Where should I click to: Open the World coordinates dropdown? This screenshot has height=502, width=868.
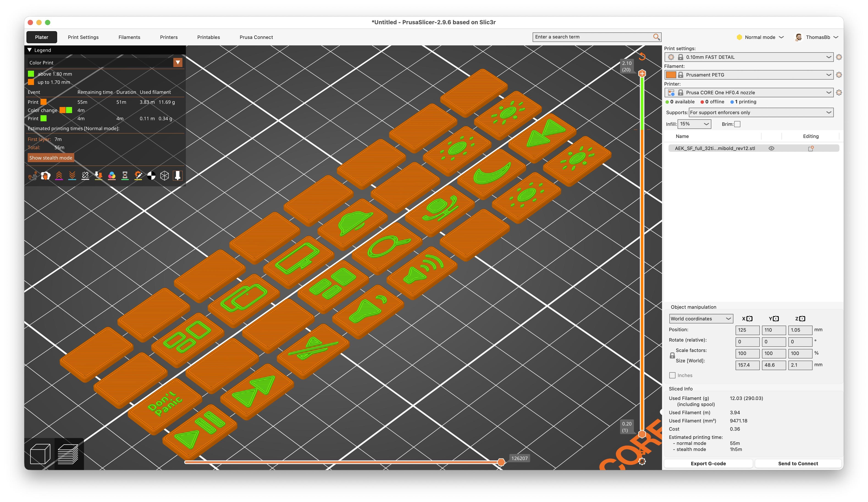[701, 319]
